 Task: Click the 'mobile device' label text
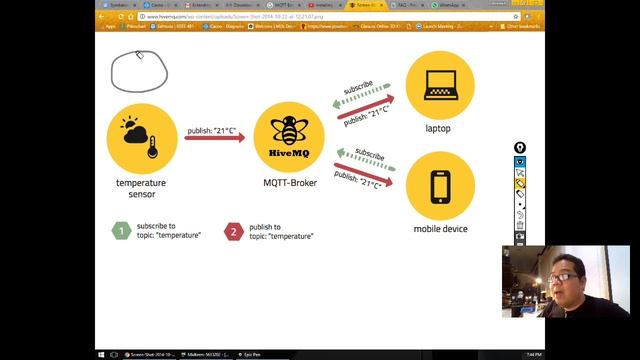pos(440,229)
